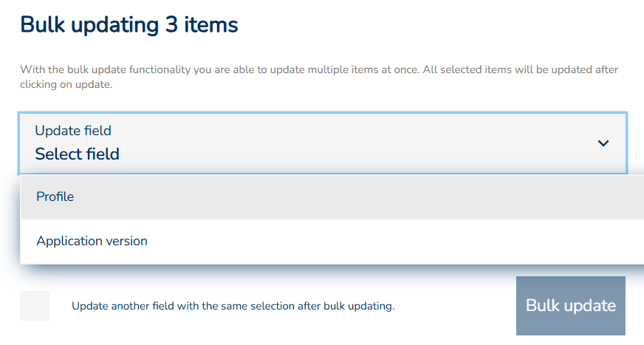Click the Update field label
Viewport: 644px width, 345px height.
click(73, 131)
